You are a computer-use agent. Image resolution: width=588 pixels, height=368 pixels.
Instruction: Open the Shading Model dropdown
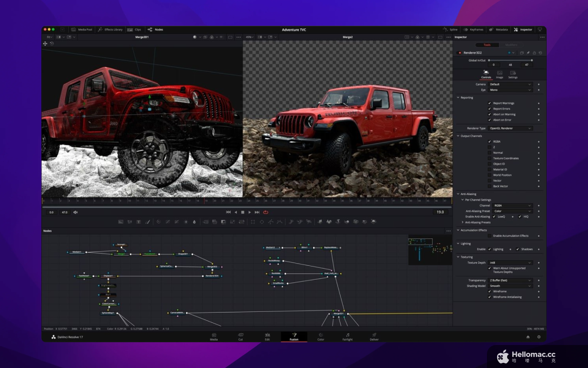510,286
